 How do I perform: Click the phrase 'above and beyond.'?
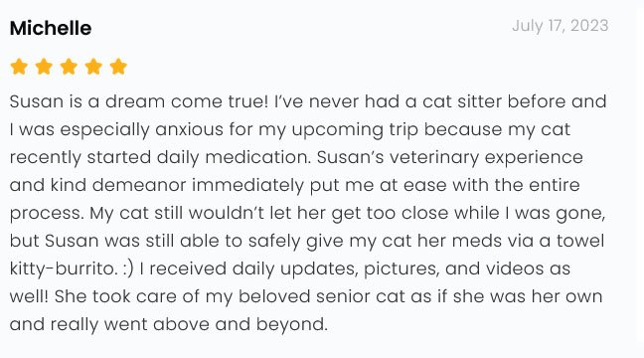pos(241,325)
